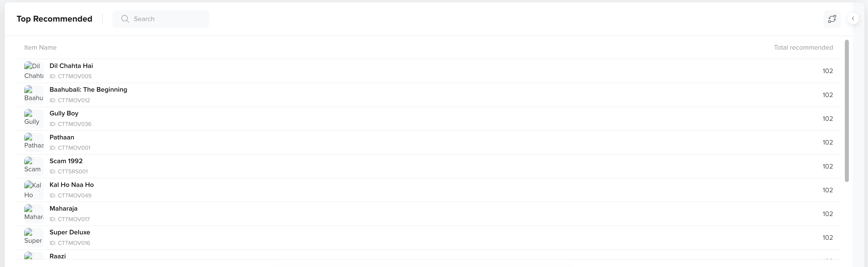Click the Maharaja poster thumbnail

pyautogui.click(x=34, y=214)
